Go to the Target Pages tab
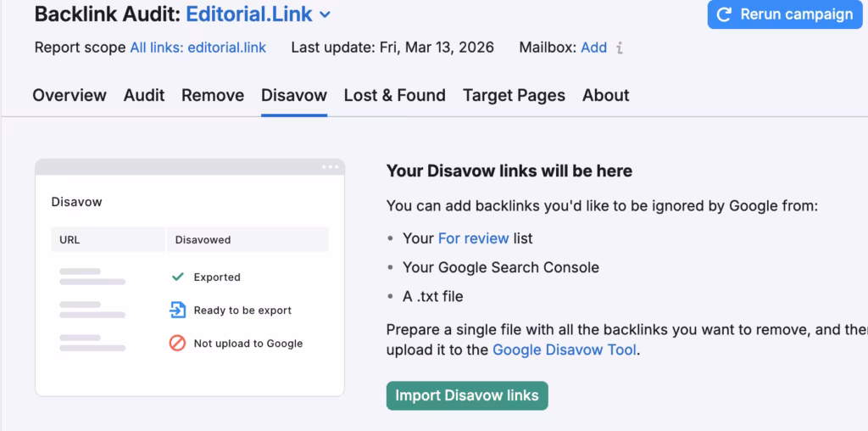The height and width of the screenshot is (431, 868). pyautogui.click(x=514, y=95)
